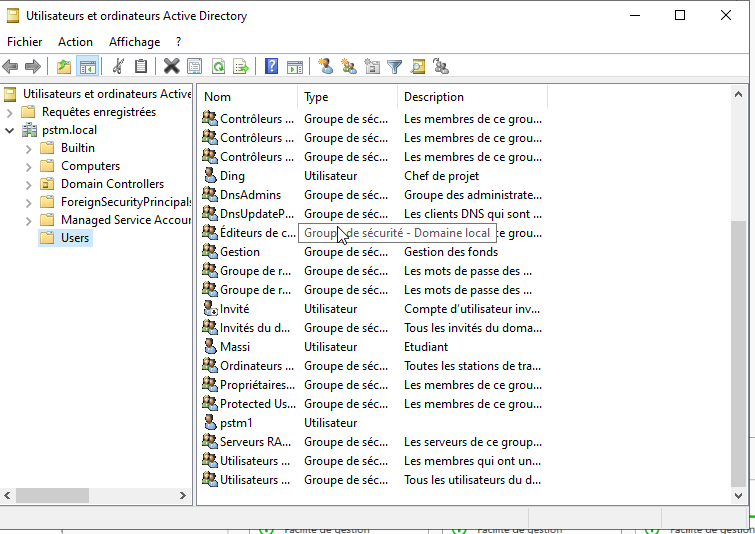
Task: Sort list by the Nom column header
Action: click(247, 97)
